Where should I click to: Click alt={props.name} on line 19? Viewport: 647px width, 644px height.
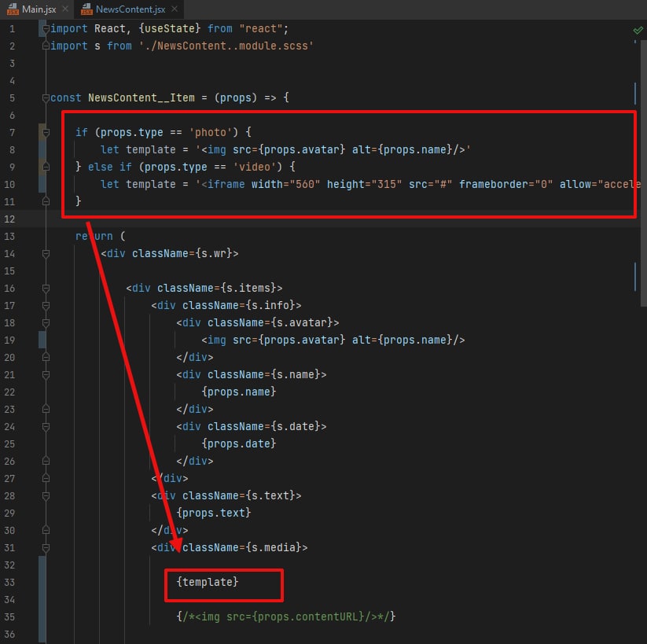pos(403,340)
